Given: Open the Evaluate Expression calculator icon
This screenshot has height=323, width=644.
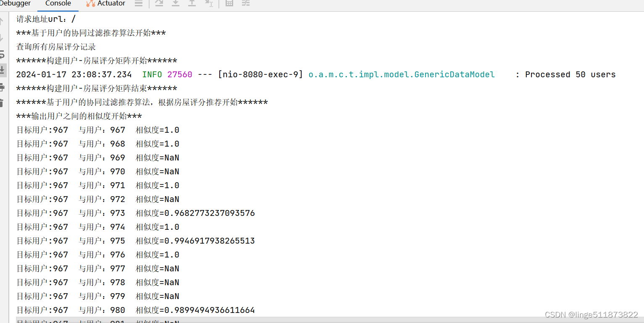Looking at the screenshot, I should point(229,3).
